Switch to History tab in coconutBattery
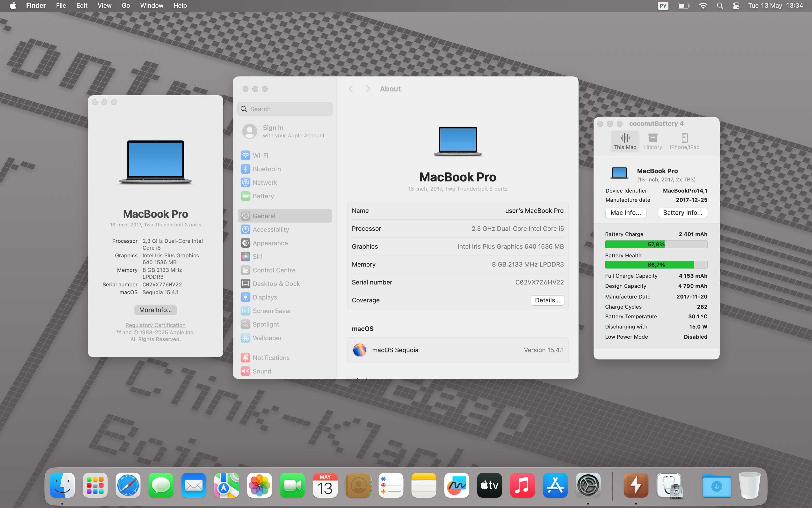The image size is (812, 508). 653,142
